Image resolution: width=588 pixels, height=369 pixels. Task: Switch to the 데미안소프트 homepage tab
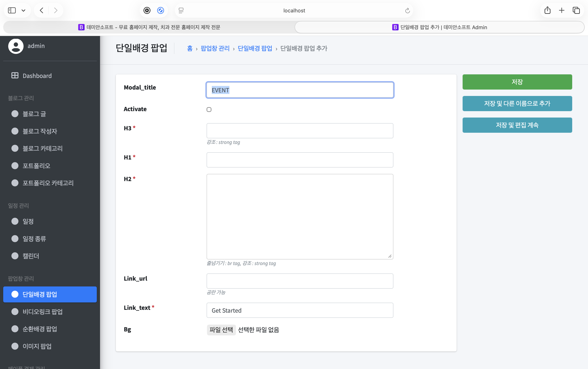(x=149, y=27)
